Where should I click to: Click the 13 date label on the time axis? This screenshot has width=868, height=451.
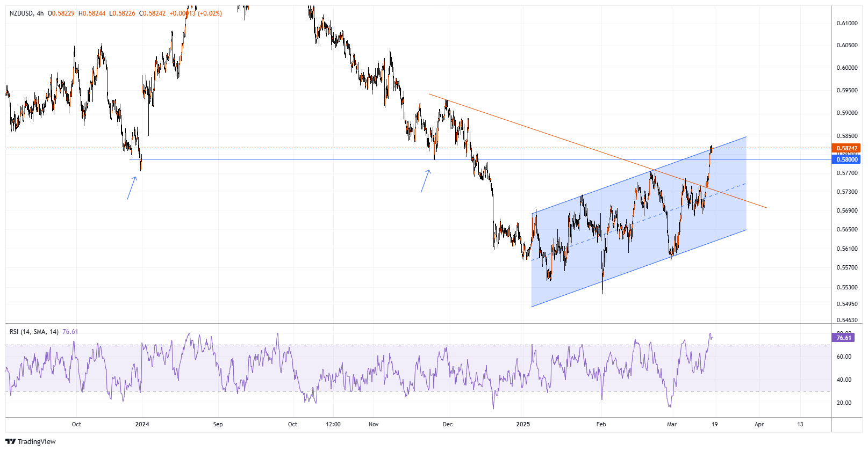coord(800,424)
